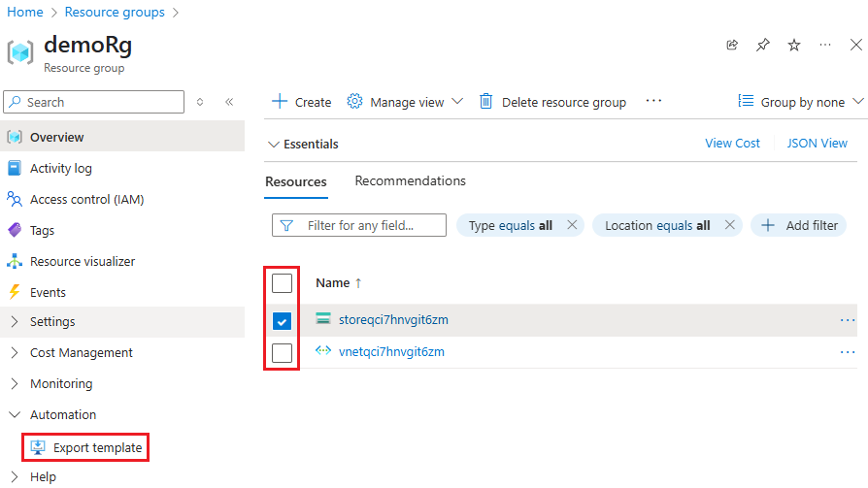Click the Filter for any field input

click(x=360, y=225)
